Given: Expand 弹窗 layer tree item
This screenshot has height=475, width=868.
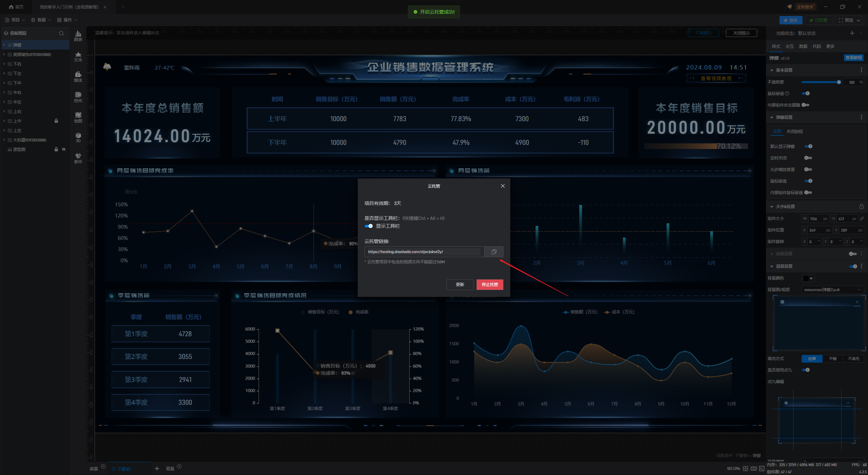Looking at the screenshot, I should point(4,45).
